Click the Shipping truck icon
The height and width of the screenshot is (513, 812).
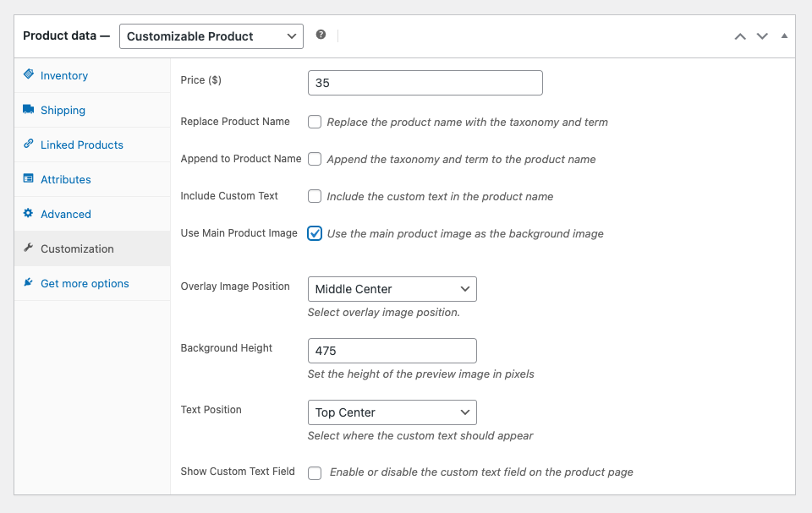pyautogui.click(x=29, y=110)
